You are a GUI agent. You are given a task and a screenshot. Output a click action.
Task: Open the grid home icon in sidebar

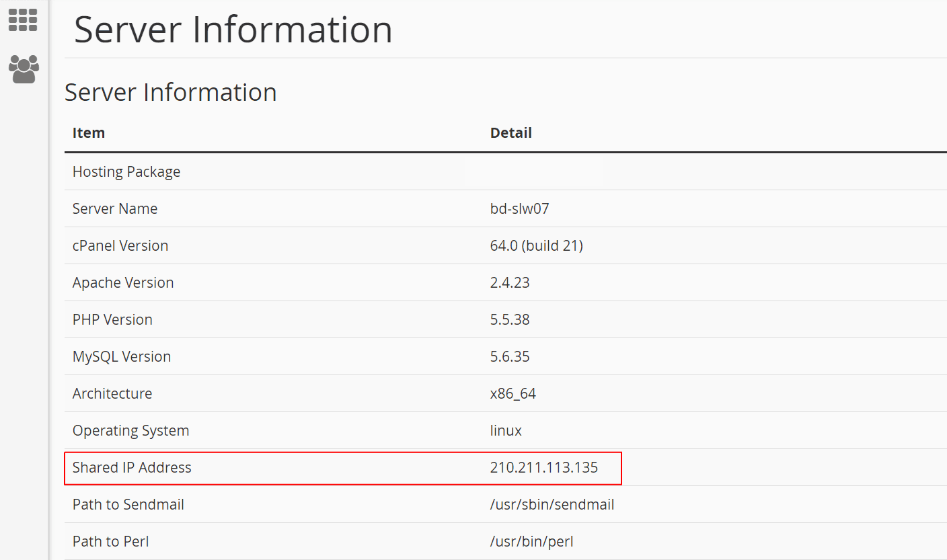coord(23,19)
